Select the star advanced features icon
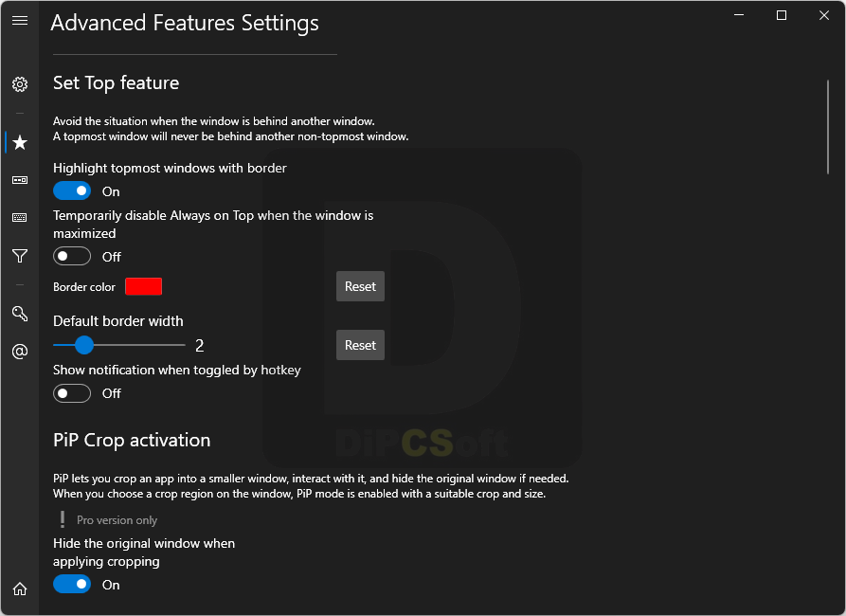Image resolution: width=846 pixels, height=616 pixels. pyautogui.click(x=20, y=142)
